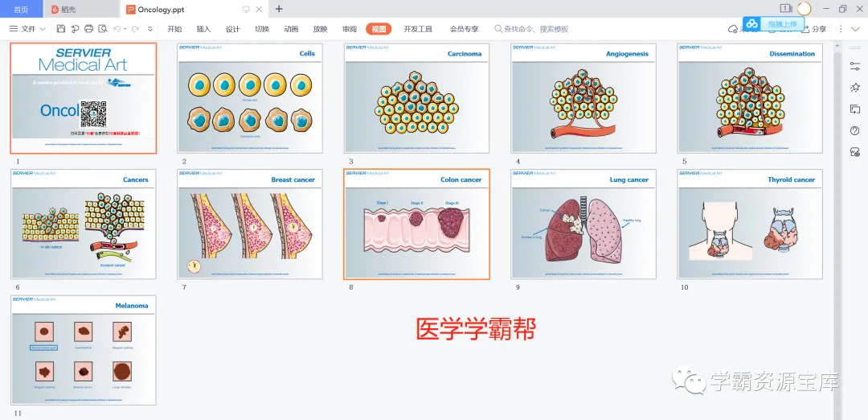Switch to the 设计 ribbon tab
The image size is (868, 420).
coord(232,29)
